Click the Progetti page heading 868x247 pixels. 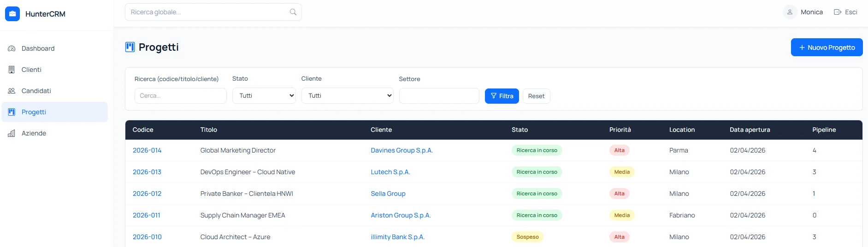[x=159, y=47]
